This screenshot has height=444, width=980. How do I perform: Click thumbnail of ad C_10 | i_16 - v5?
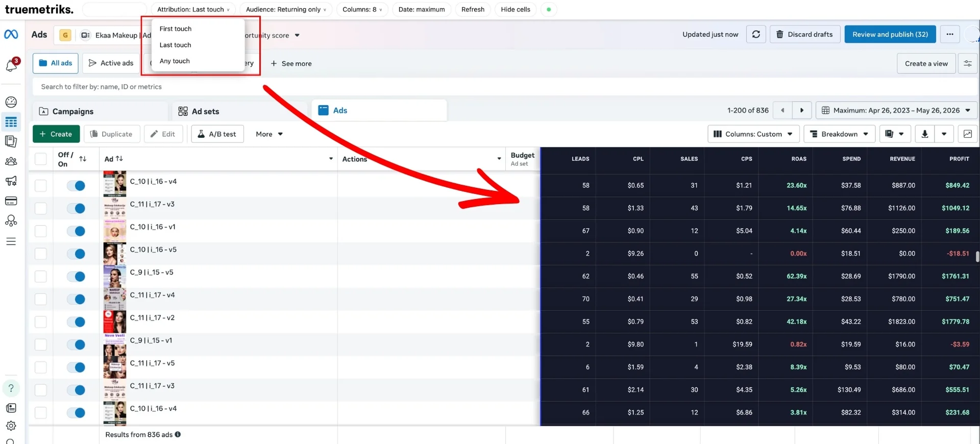pos(115,254)
